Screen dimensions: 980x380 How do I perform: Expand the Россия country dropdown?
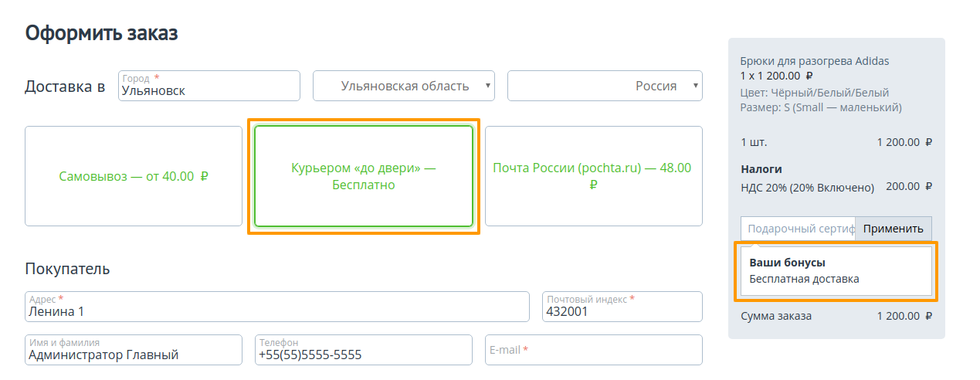[x=604, y=86]
